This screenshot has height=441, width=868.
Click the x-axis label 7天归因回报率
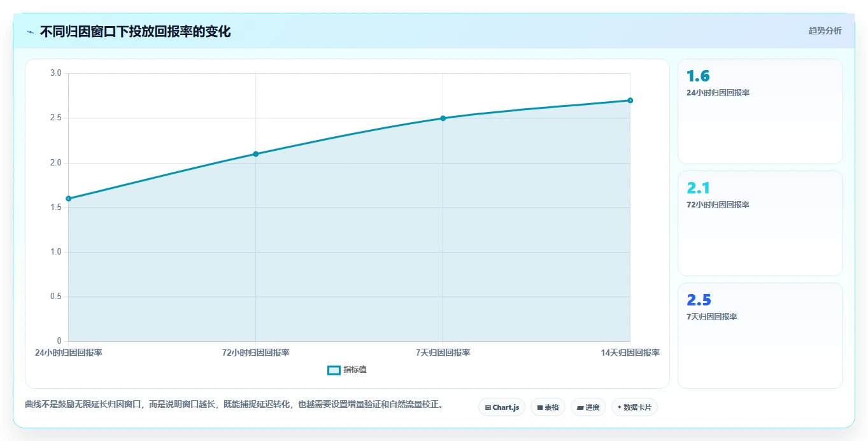point(443,353)
